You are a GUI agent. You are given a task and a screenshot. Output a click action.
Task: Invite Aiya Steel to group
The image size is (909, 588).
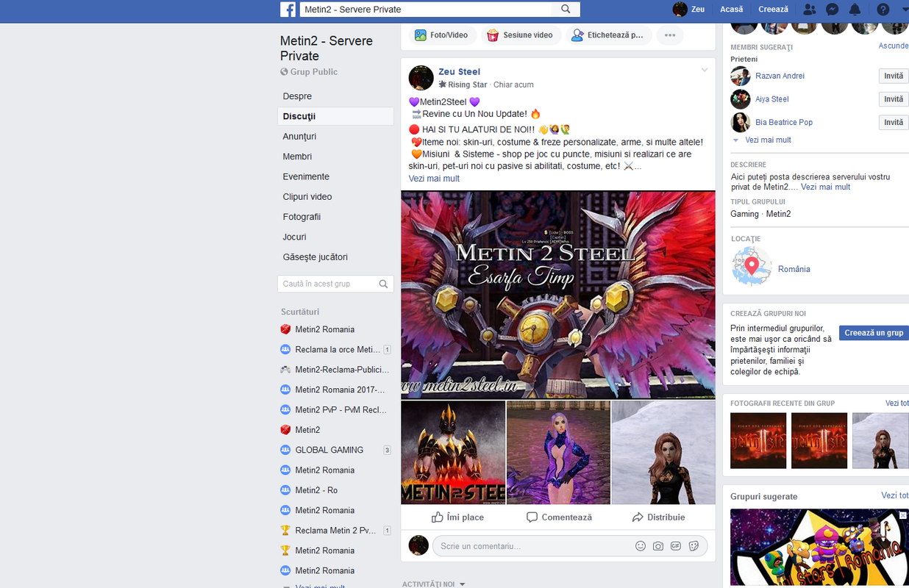click(x=894, y=99)
